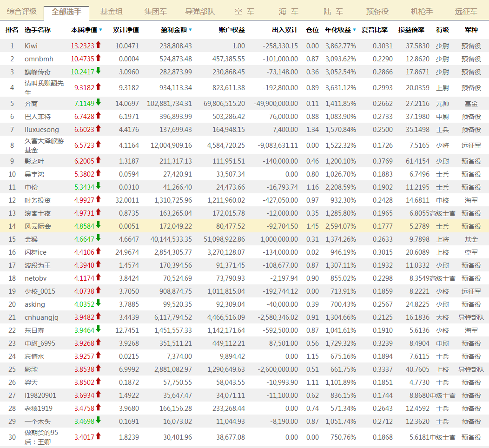Select the 全部选手 tab
Image resolution: width=489 pixels, height=448 pixels.
pyautogui.click(x=66, y=13)
